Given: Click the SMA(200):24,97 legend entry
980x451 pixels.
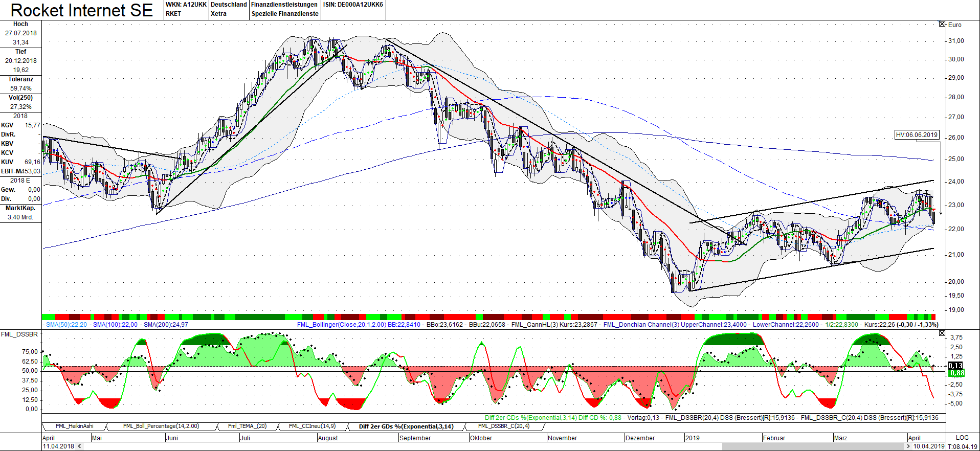Looking at the screenshot, I should click(166, 325).
